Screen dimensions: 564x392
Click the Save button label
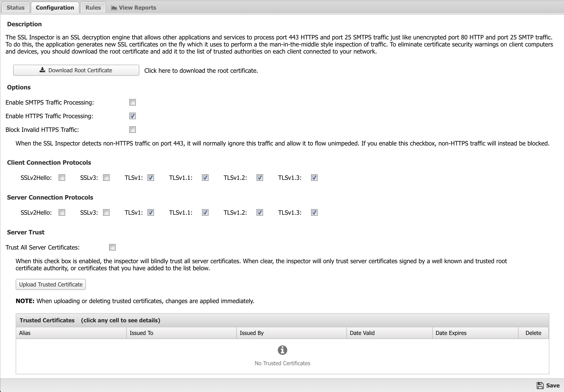pos(553,385)
